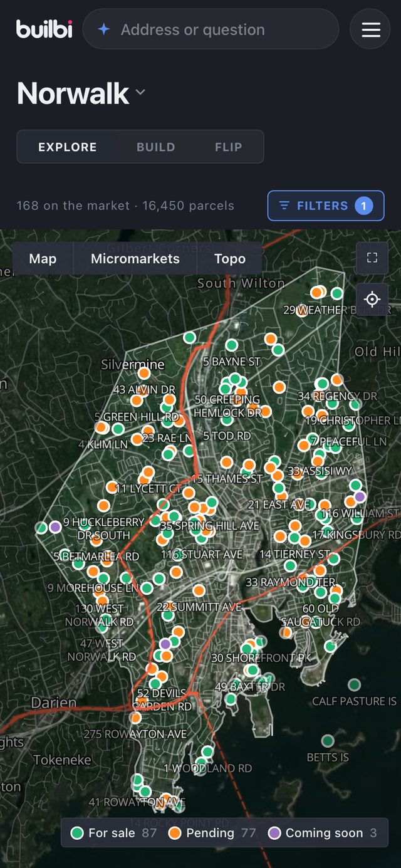Click the 5 GREEN HILL RD label
401x868 pixels.
(x=137, y=417)
